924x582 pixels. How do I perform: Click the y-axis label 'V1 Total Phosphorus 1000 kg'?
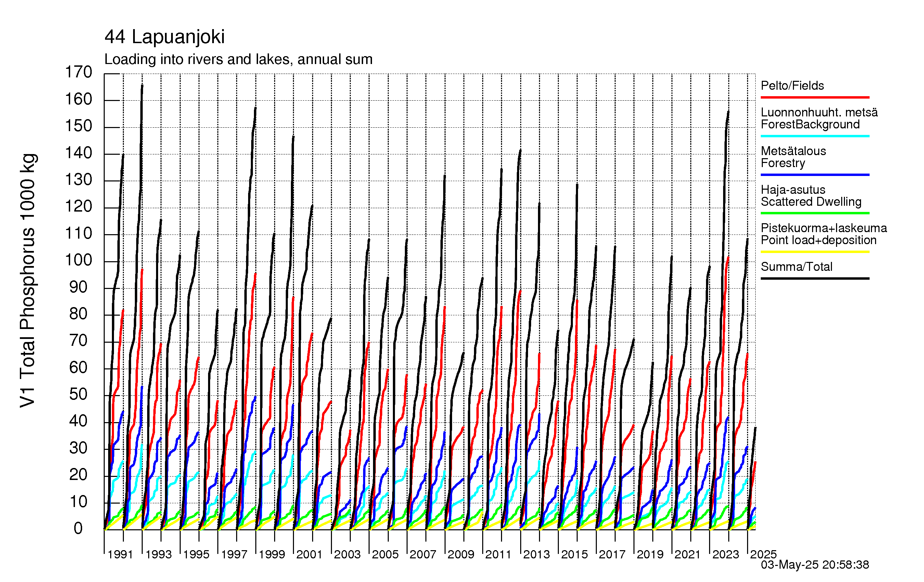point(28,280)
